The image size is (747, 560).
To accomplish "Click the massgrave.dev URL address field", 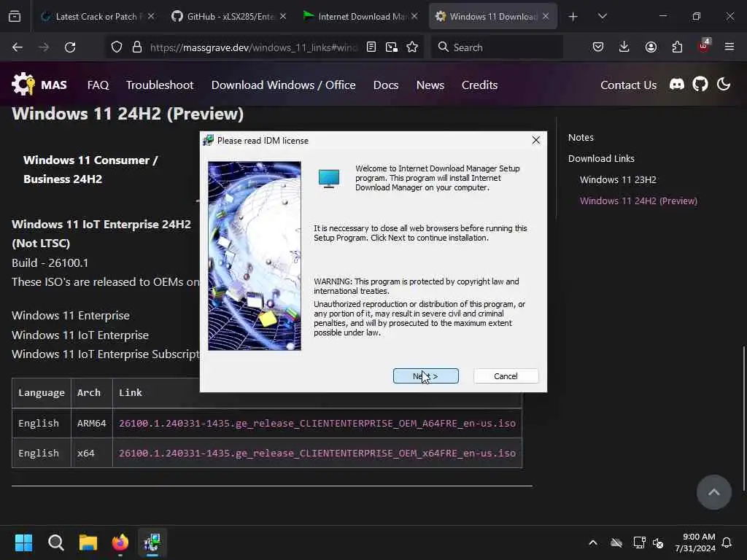I will tap(253, 47).
